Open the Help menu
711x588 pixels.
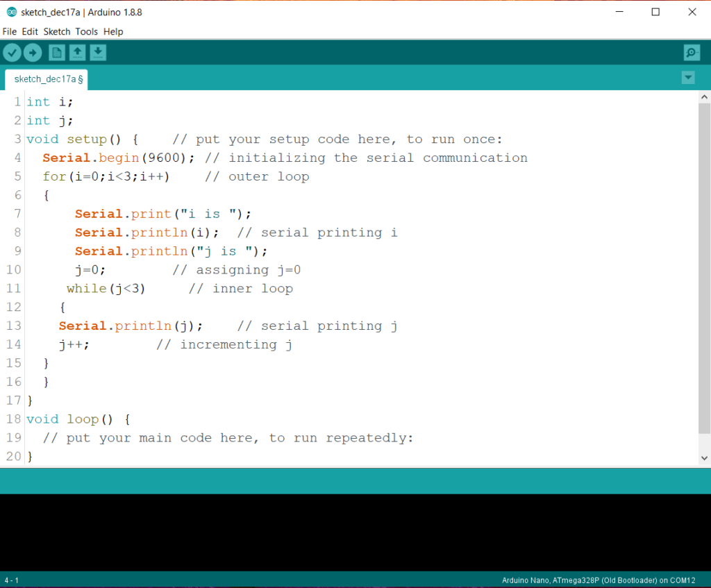[x=113, y=31]
